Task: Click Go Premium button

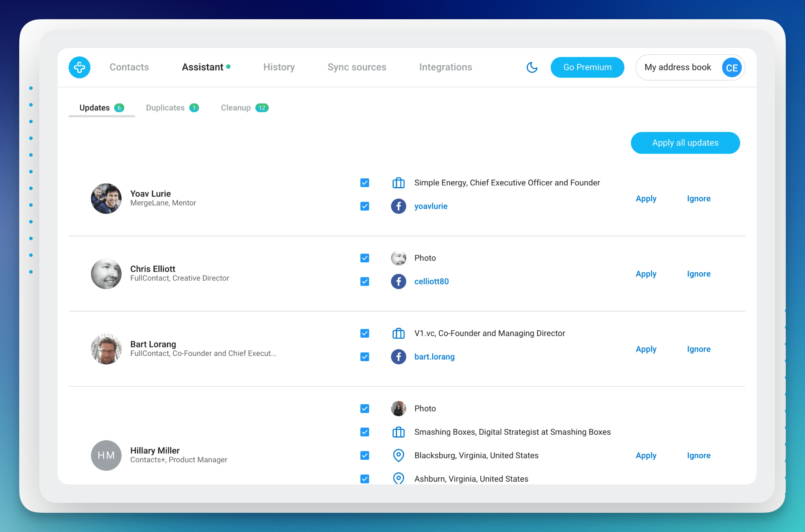Action: point(587,67)
